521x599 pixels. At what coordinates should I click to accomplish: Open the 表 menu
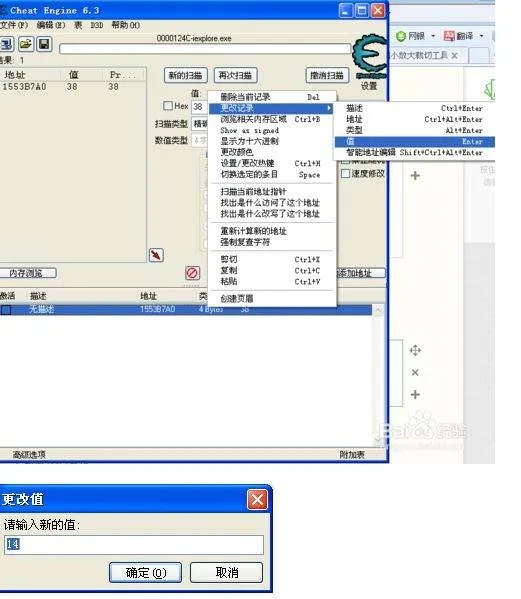(78, 25)
